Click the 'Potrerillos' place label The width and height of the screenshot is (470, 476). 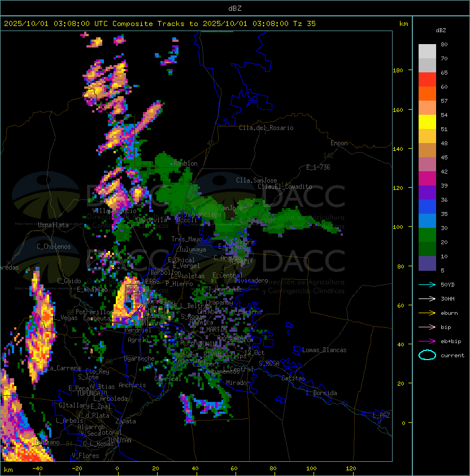click(x=95, y=312)
